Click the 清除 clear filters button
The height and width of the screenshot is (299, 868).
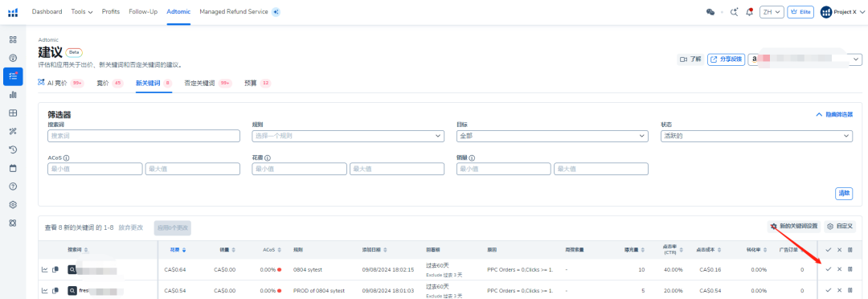tap(844, 193)
